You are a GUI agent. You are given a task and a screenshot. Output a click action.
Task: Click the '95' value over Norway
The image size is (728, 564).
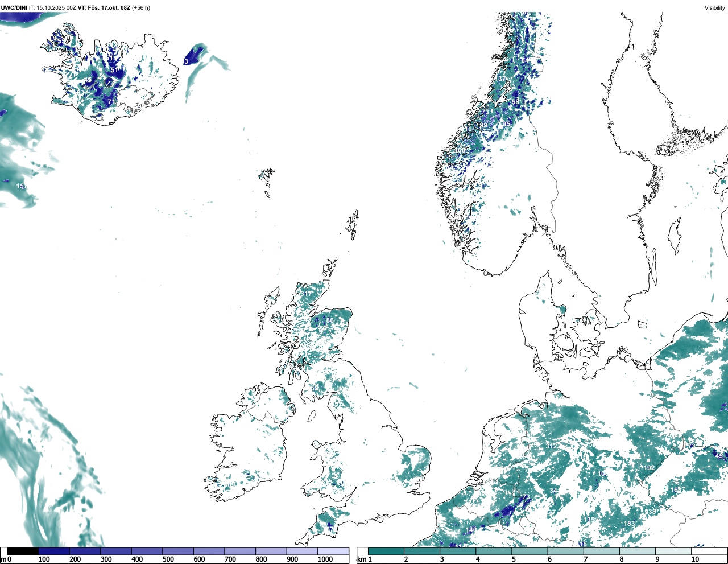click(x=506, y=123)
